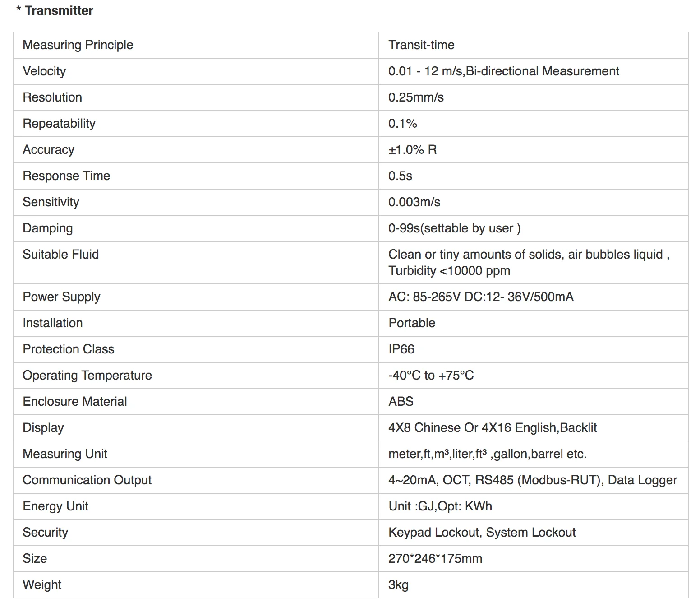The height and width of the screenshot is (603, 700).
Task: Select the Portable installation value
Action: (412, 323)
